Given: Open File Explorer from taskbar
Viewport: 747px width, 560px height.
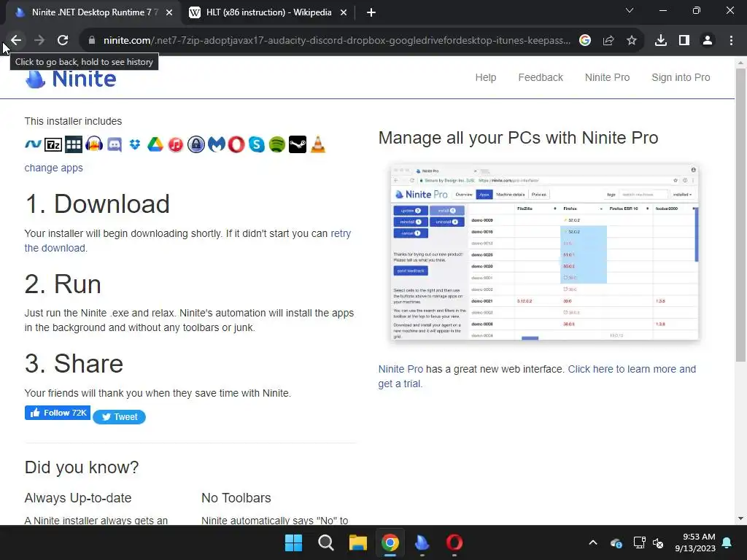Looking at the screenshot, I should [357, 542].
